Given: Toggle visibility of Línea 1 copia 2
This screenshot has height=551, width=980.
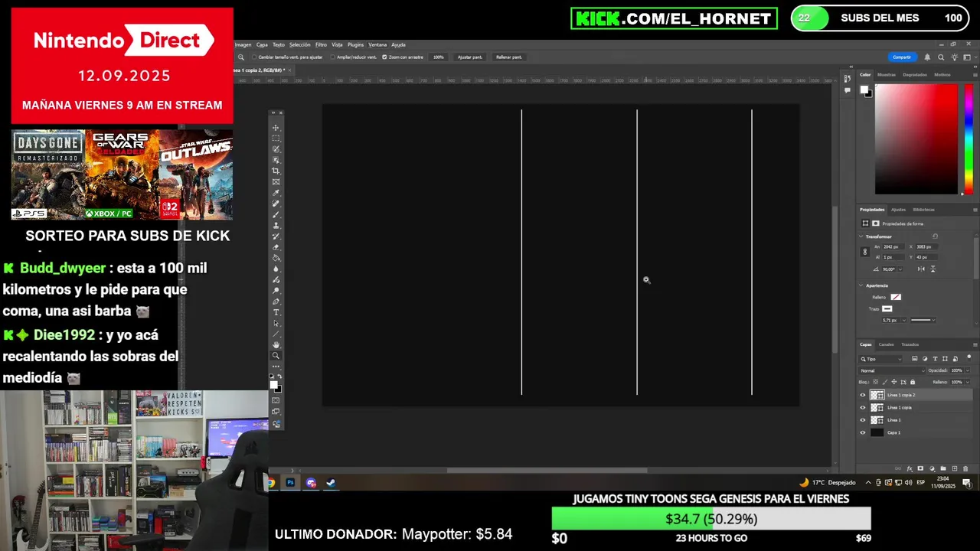Looking at the screenshot, I should tap(862, 395).
